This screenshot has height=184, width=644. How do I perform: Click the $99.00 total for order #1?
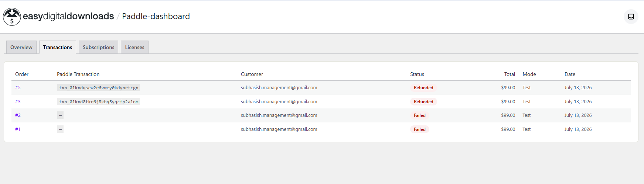(508, 129)
